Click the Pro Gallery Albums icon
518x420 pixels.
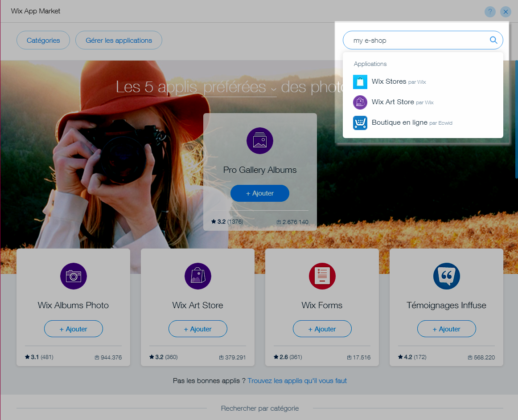tap(260, 141)
